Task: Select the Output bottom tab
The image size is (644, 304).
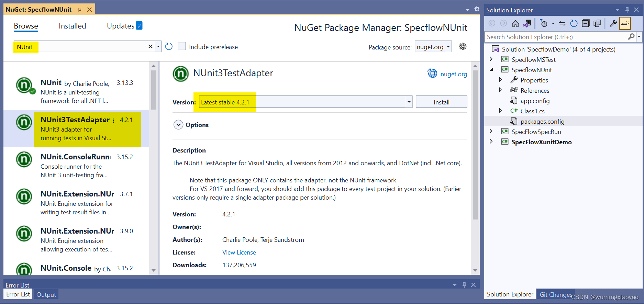Action: tap(46, 294)
